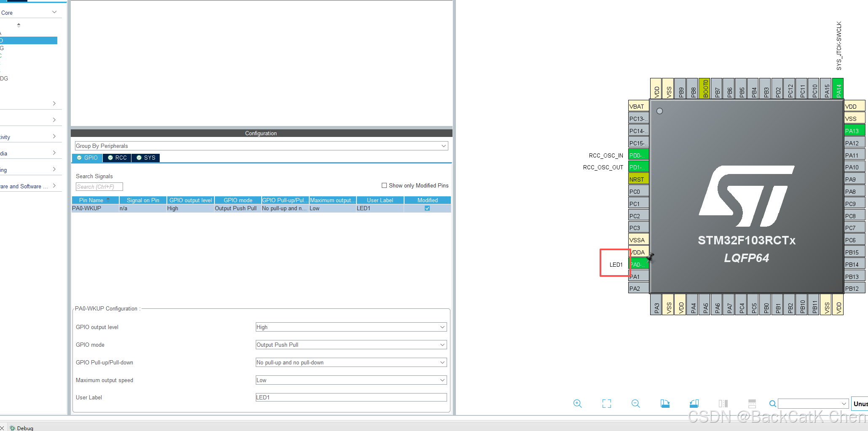Click the Debug icon in status bar

pyautogui.click(x=13, y=428)
